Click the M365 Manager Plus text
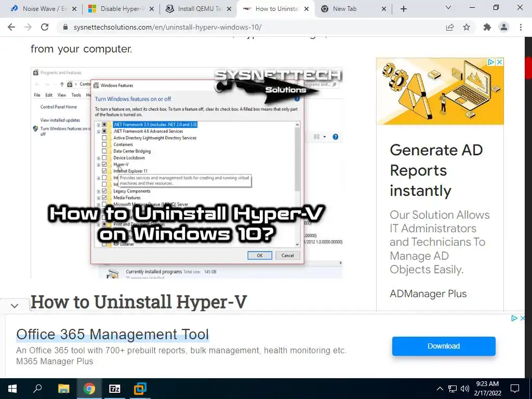 tap(55, 362)
